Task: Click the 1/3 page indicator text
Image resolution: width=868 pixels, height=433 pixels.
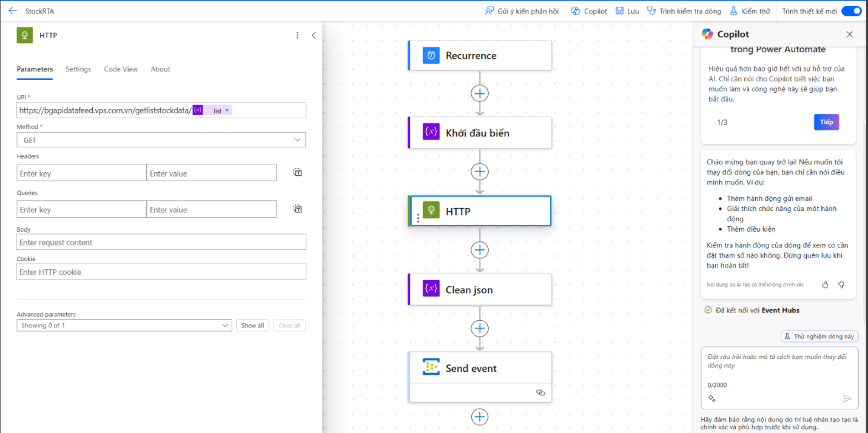Action: 722,123
